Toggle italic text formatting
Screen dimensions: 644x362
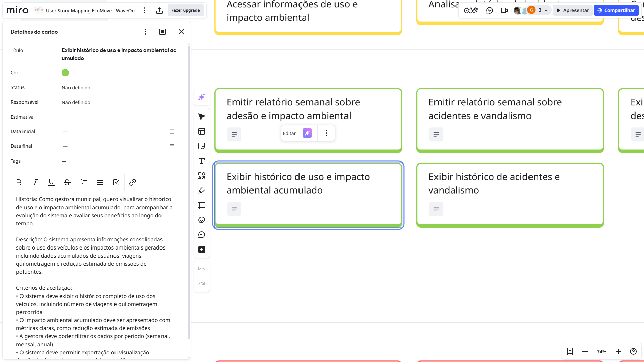click(x=35, y=182)
